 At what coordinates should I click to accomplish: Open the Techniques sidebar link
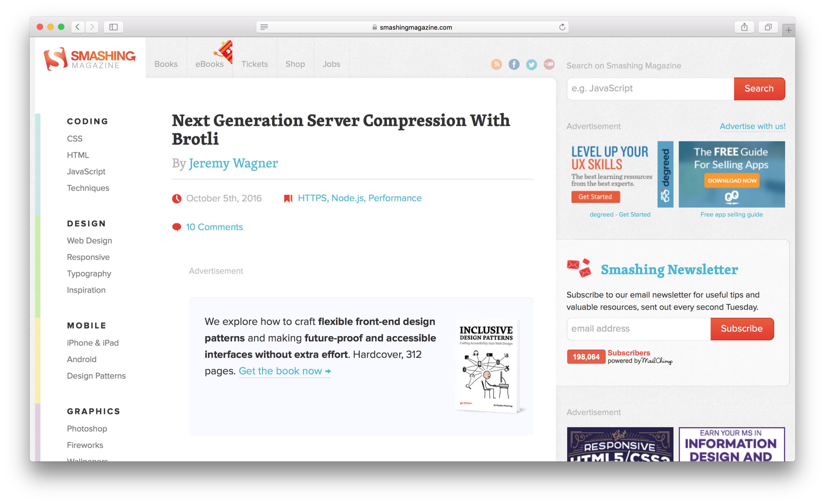click(x=88, y=188)
